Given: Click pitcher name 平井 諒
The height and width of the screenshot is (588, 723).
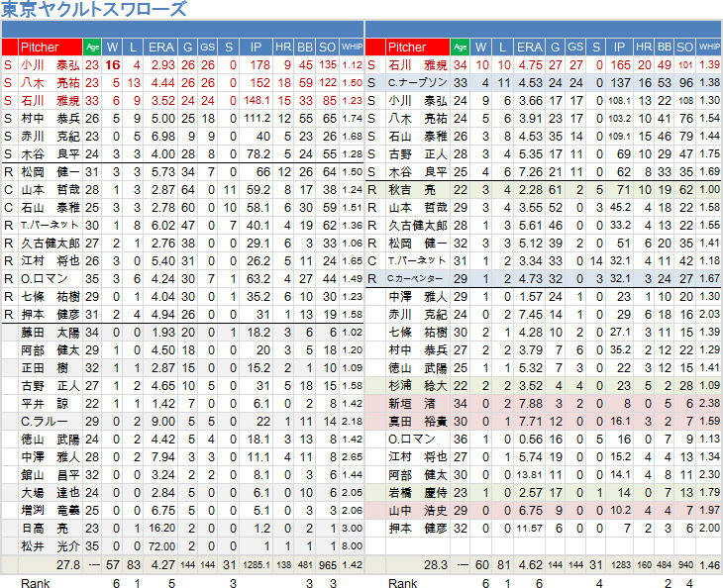Looking at the screenshot, I should point(45,404).
